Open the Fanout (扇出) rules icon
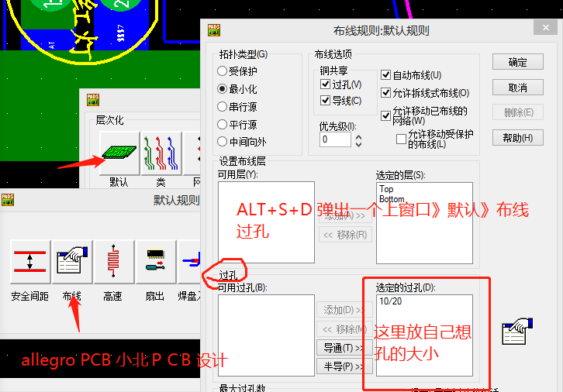The width and height of the screenshot is (563, 392). tap(156, 262)
